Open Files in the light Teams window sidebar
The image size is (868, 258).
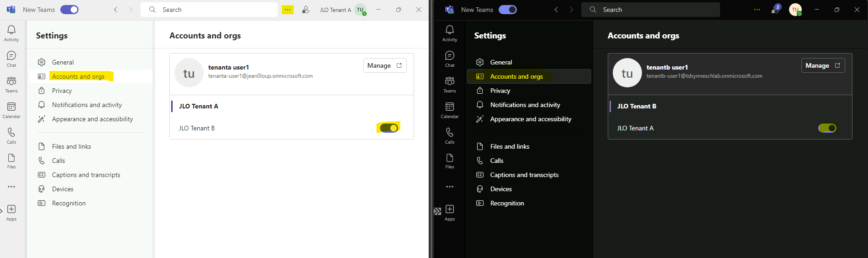(x=11, y=161)
